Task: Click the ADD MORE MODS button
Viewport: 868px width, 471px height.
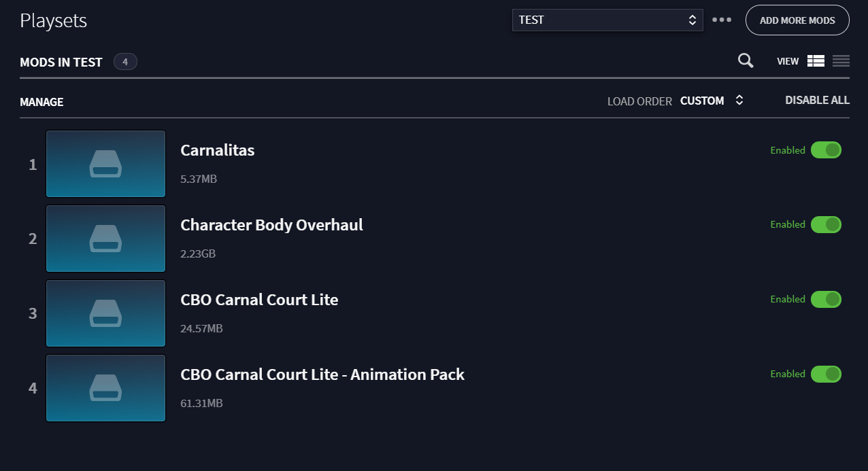Action: (x=797, y=20)
